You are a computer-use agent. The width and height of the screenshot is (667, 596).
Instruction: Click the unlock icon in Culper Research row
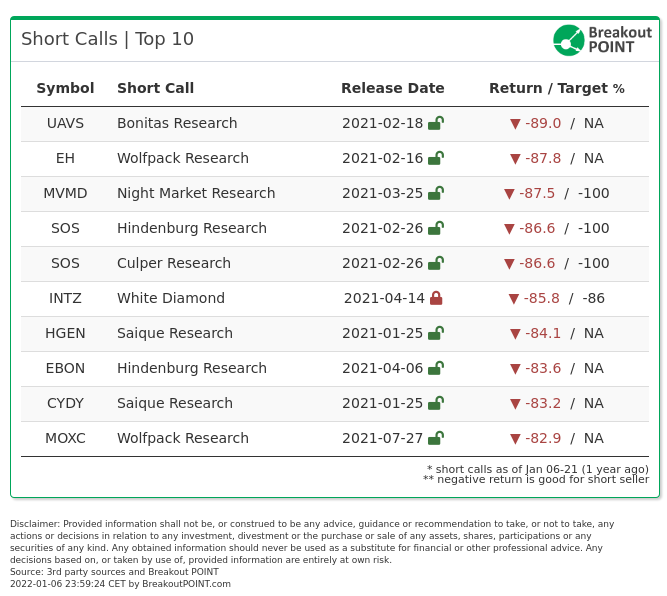pos(436,263)
